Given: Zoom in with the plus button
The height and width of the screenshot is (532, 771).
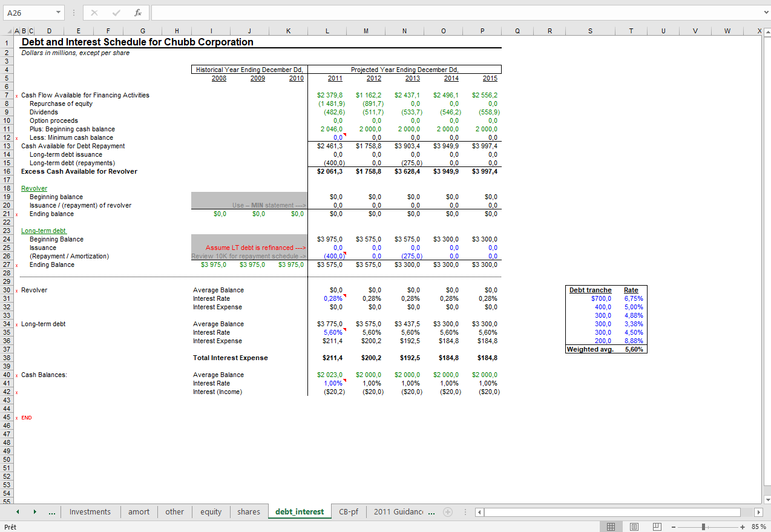Looking at the screenshot, I should 743,527.
